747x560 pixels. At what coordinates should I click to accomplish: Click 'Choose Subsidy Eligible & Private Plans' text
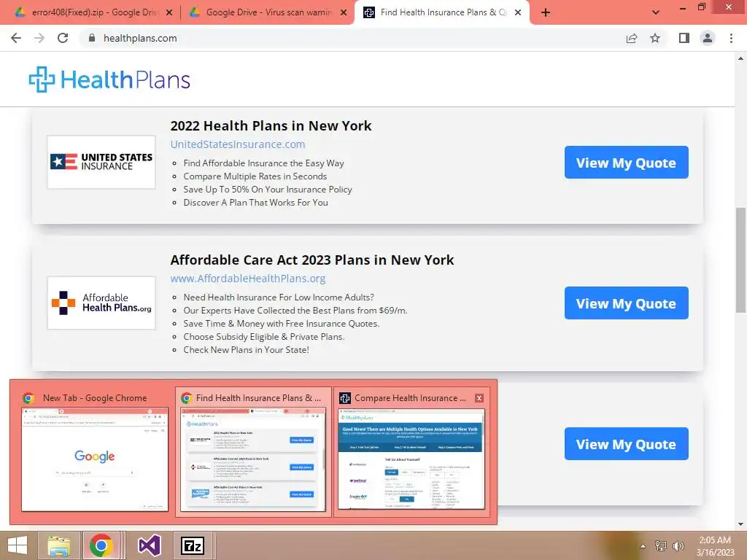(264, 337)
